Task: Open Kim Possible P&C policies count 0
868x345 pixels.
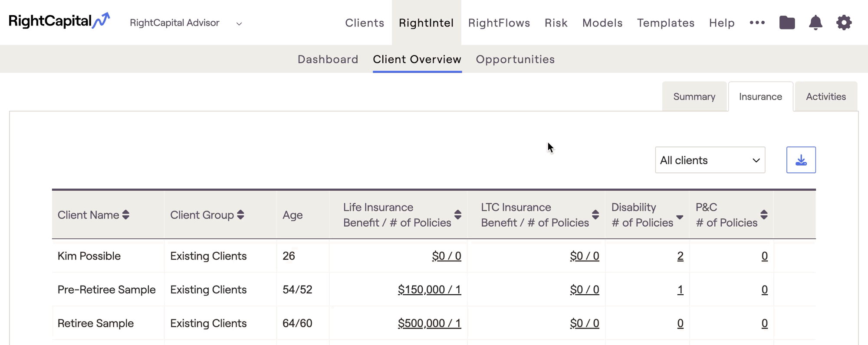Action: point(764,256)
